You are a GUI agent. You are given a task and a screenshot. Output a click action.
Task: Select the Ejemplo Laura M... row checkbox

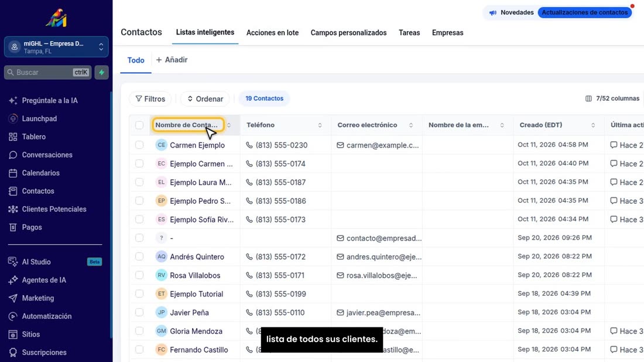click(x=139, y=182)
